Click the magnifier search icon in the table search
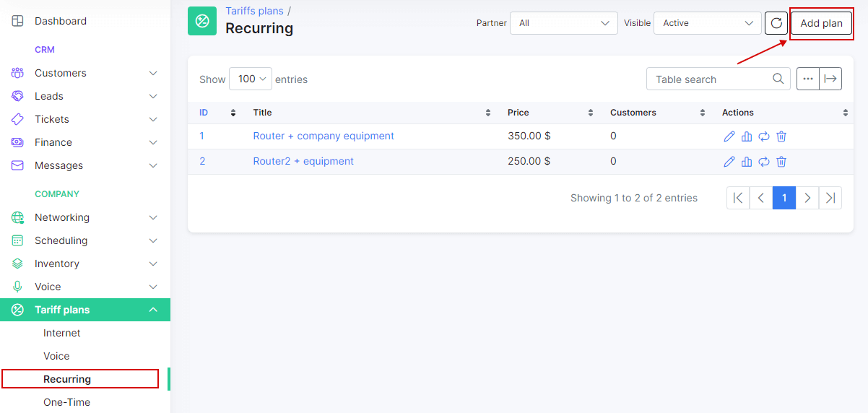 tap(778, 79)
